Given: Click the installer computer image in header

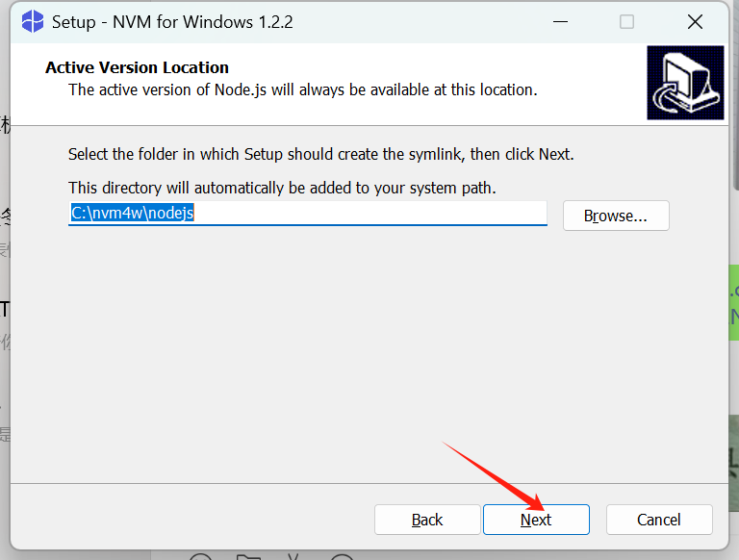Looking at the screenshot, I should click(685, 83).
